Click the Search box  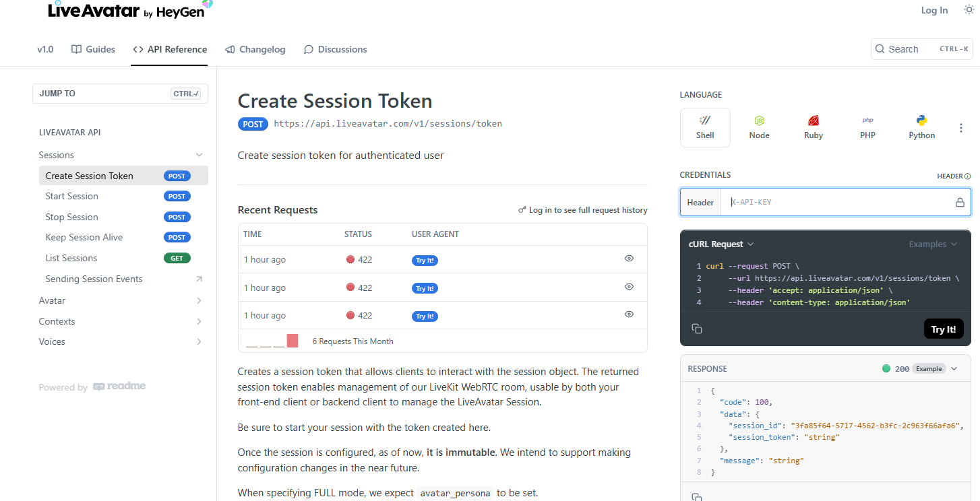point(921,49)
